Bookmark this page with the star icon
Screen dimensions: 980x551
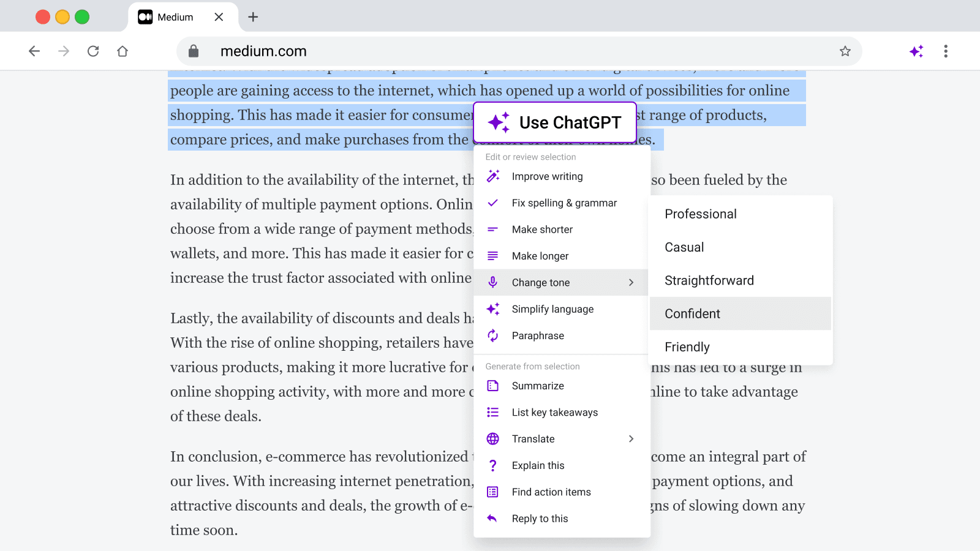click(845, 51)
